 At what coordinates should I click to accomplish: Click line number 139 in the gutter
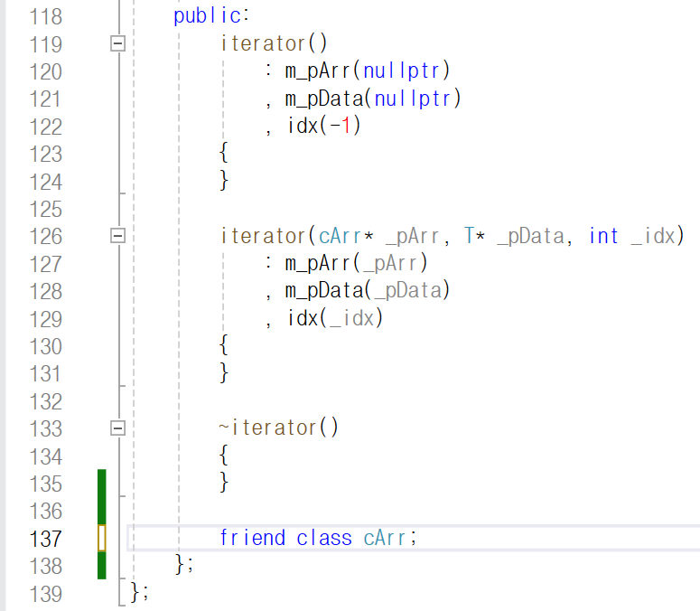click(45, 594)
